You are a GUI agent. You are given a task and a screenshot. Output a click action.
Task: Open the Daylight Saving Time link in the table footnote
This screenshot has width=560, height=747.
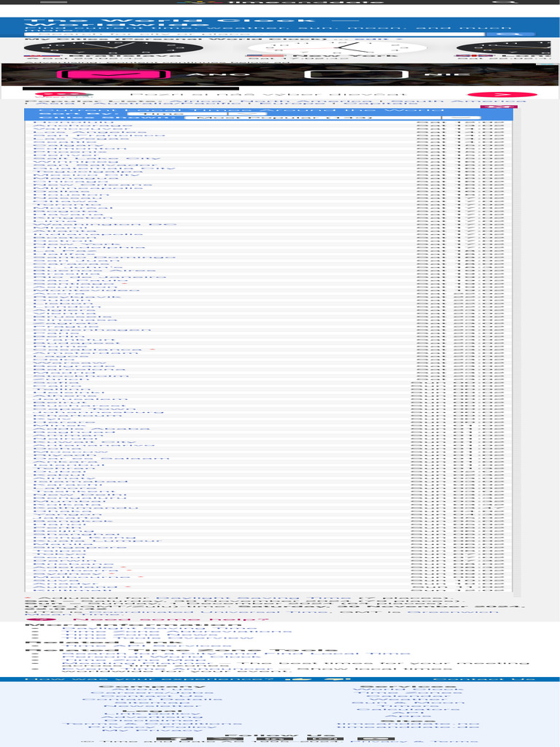[253, 598]
